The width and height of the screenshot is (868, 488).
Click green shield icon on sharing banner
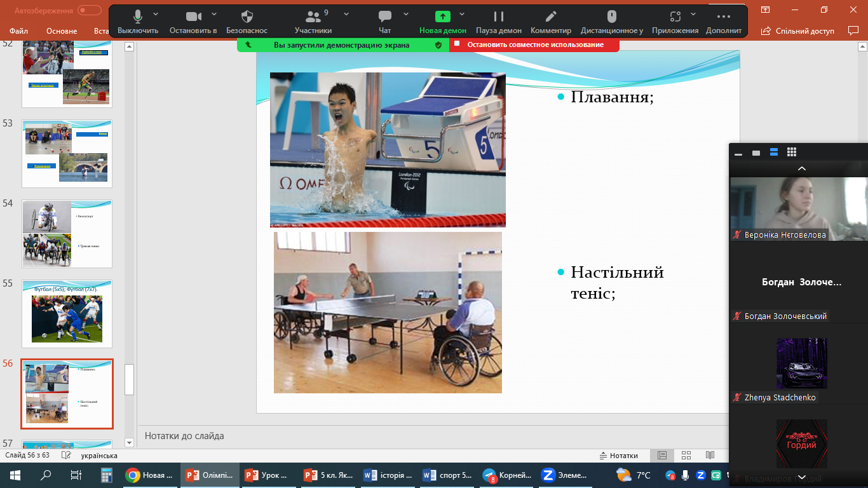(438, 45)
